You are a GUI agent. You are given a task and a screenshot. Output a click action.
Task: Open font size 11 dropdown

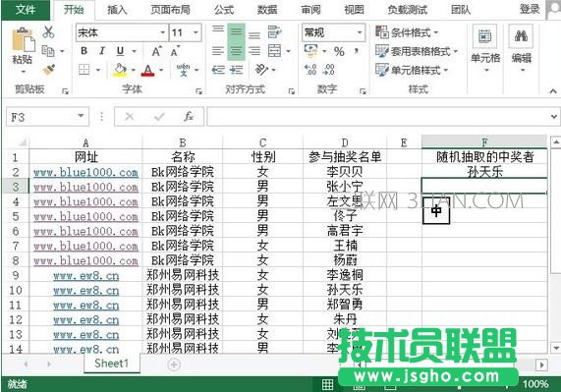[x=196, y=32]
